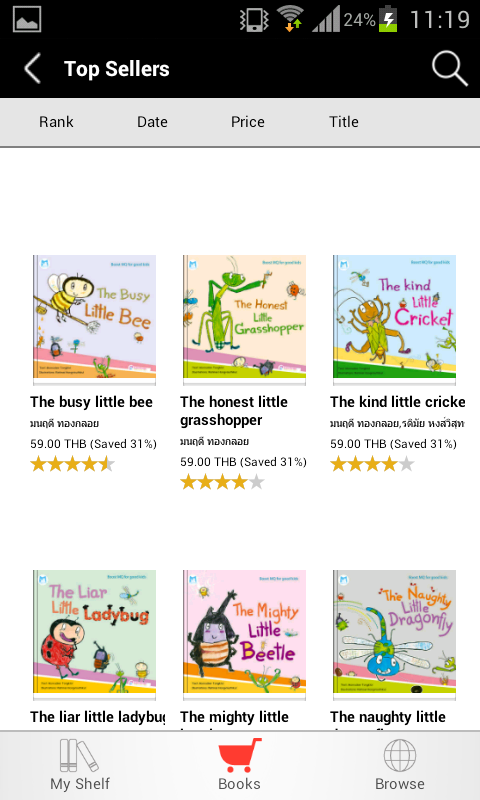Screen dimensions: 480x800
Task: Open The Busy Little Bee cover
Action: tap(94, 317)
